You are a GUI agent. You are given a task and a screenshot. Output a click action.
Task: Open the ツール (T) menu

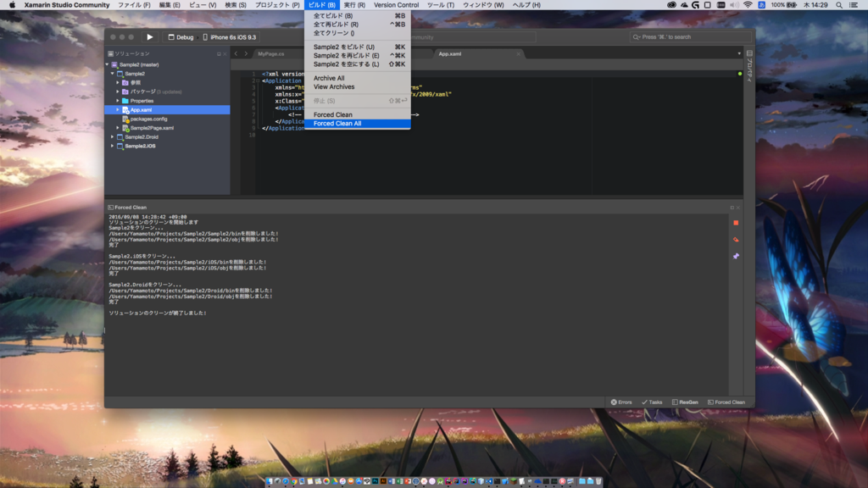(x=441, y=5)
